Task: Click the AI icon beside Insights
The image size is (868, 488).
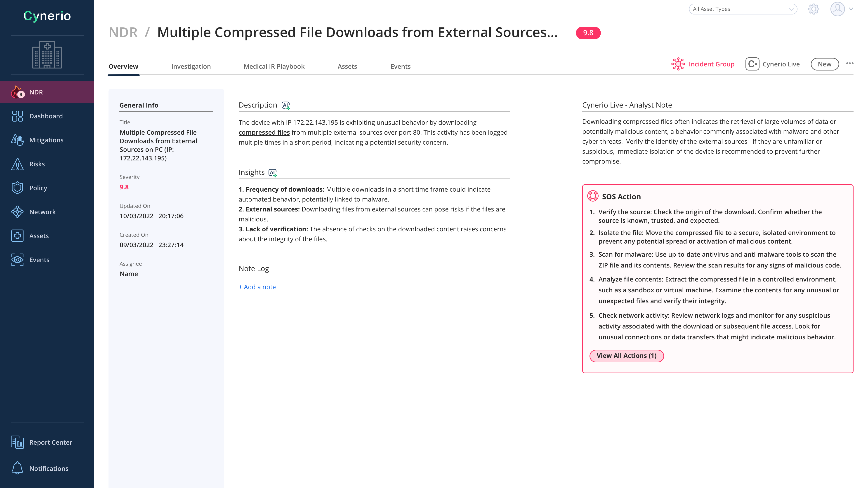Action: (273, 173)
